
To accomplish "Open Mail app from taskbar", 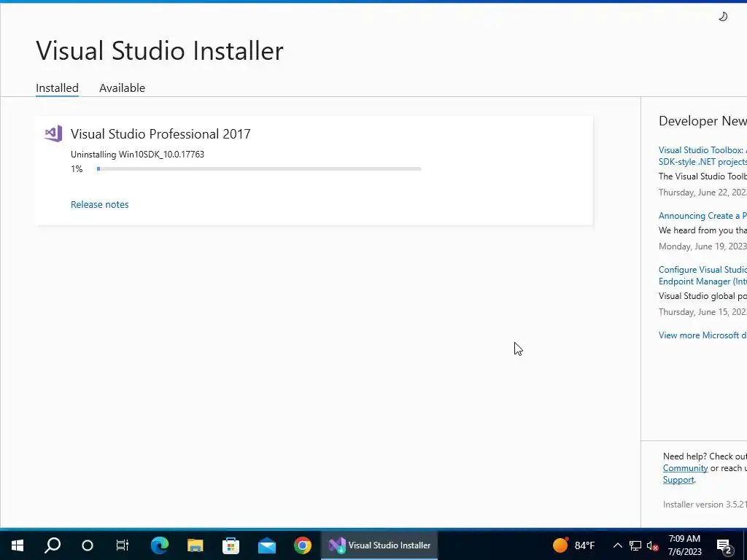I will point(267,545).
